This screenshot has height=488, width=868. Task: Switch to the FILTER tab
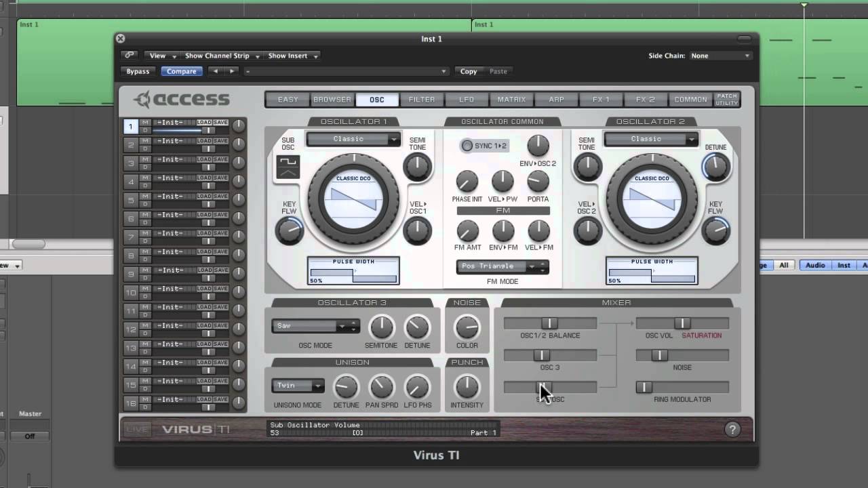422,100
